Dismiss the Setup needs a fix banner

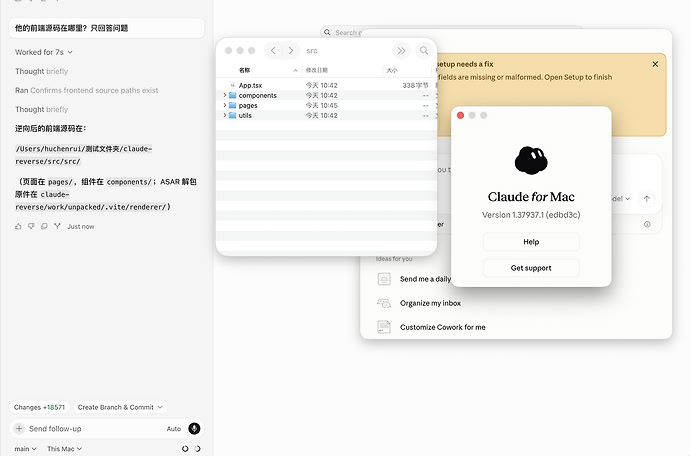point(655,64)
